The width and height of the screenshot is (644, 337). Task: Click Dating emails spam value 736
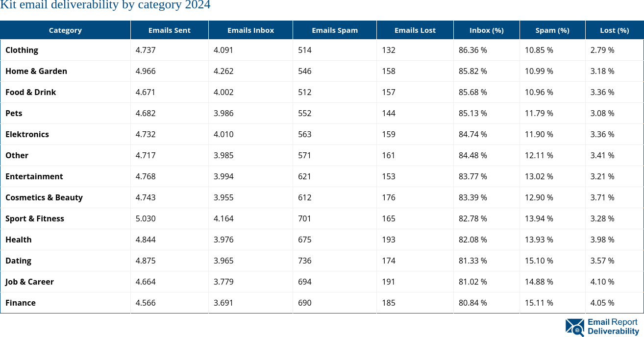304,261
